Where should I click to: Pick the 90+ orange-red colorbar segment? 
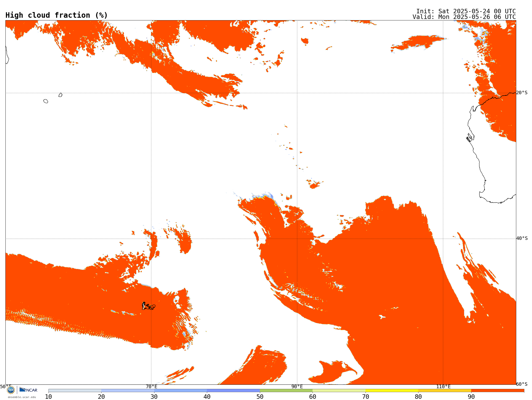pos(498,391)
